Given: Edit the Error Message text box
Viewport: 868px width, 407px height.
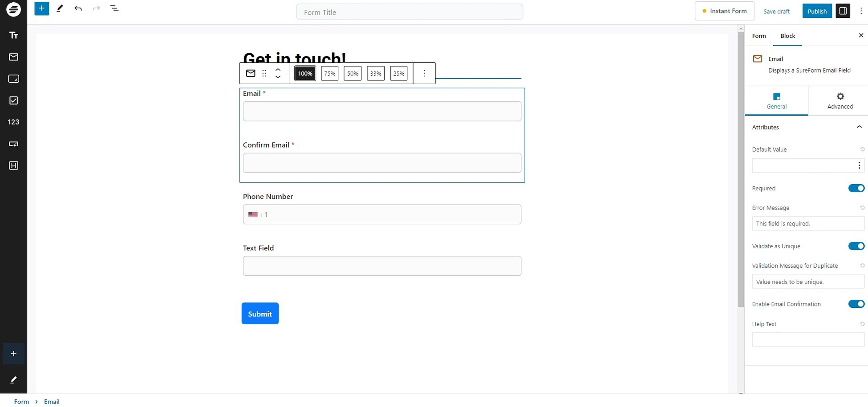Looking at the screenshot, I should (x=808, y=223).
